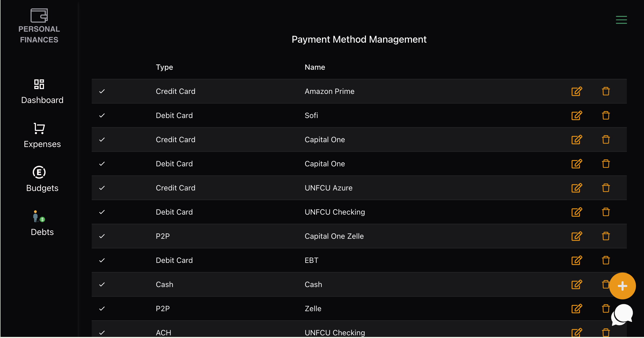Open the hamburger menu
The width and height of the screenshot is (644, 338).
tap(621, 20)
